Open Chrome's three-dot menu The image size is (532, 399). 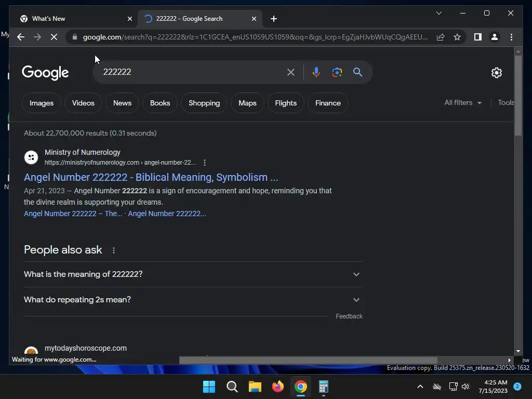[x=511, y=37]
